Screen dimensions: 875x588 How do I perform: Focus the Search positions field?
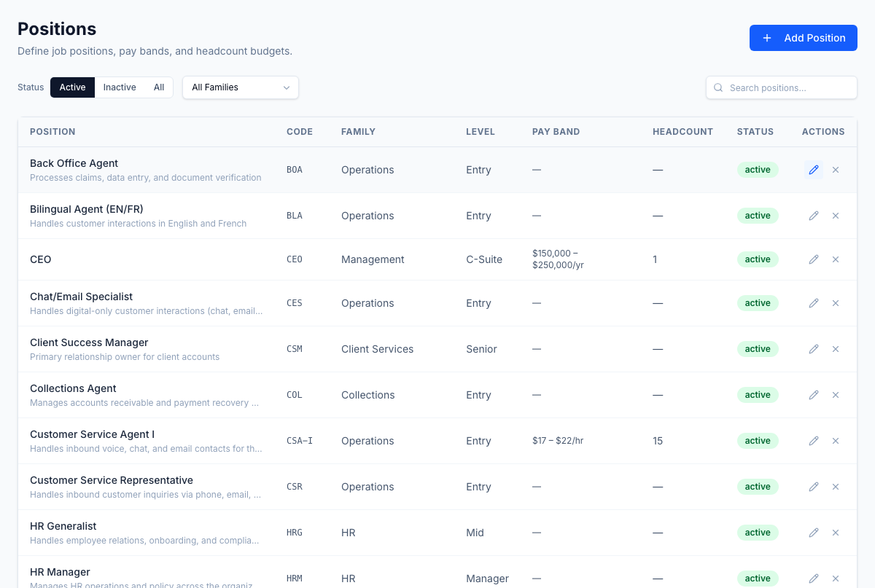[x=782, y=87]
